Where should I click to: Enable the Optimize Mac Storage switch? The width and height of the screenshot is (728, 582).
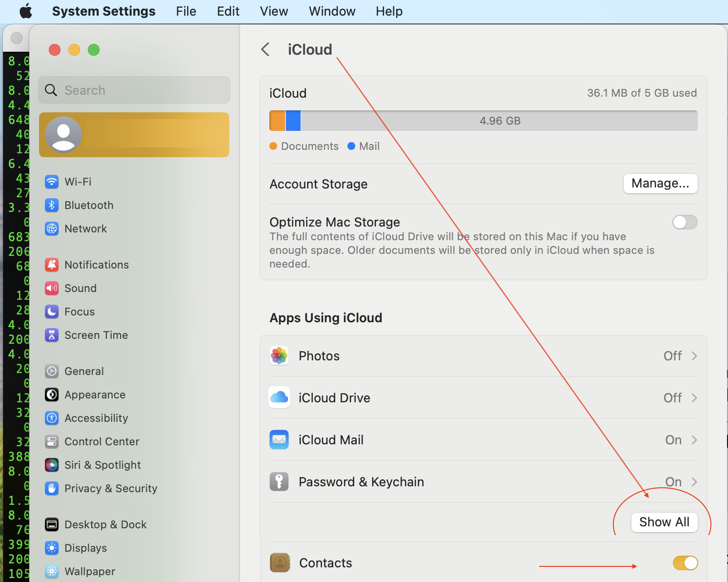click(685, 222)
